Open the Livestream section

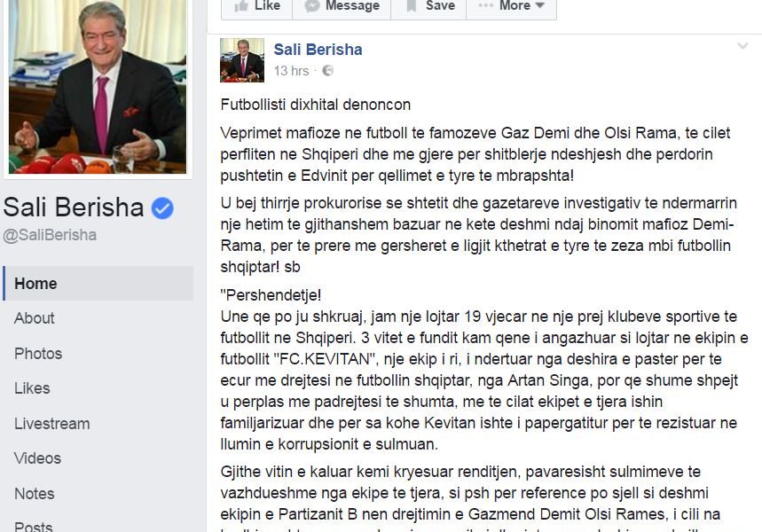click(x=52, y=423)
